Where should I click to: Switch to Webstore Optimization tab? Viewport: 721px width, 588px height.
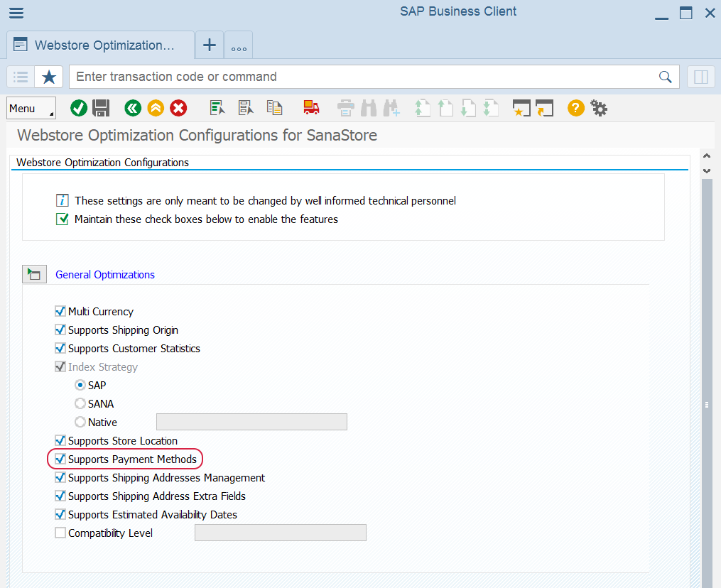pos(101,45)
